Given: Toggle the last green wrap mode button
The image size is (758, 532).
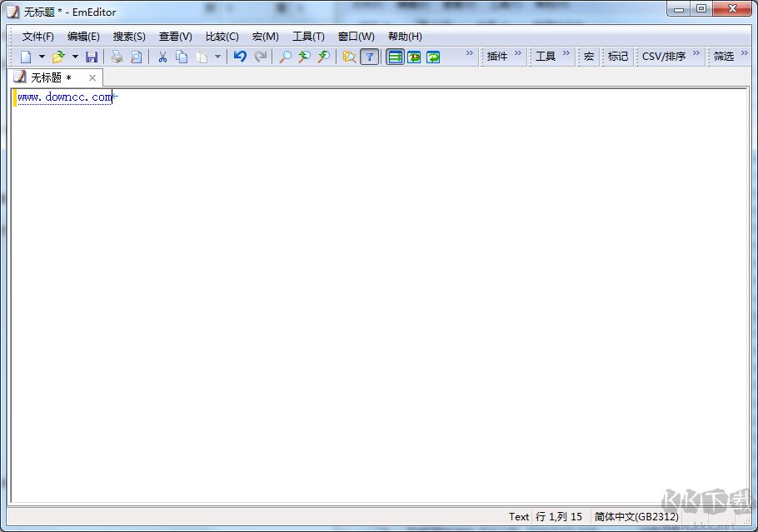Looking at the screenshot, I should pyautogui.click(x=433, y=57).
